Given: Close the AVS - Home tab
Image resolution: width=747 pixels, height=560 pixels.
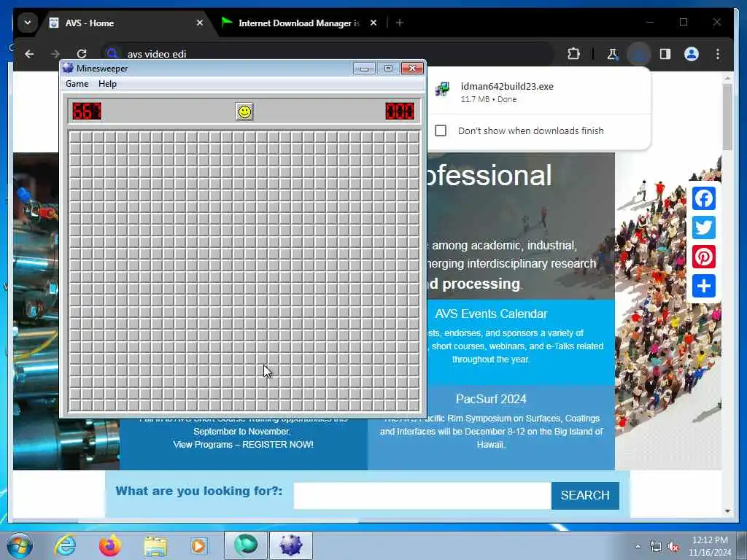Looking at the screenshot, I should pos(200,23).
